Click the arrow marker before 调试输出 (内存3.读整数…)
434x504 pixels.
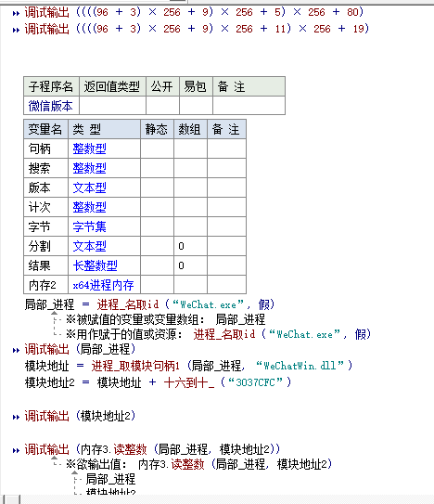pyautogui.click(x=16, y=450)
